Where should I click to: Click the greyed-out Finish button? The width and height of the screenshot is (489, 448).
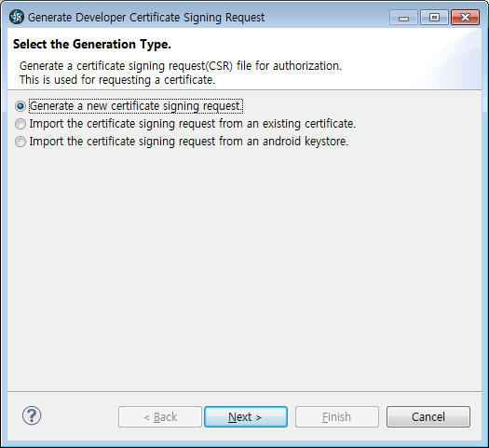[x=337, y=417]
